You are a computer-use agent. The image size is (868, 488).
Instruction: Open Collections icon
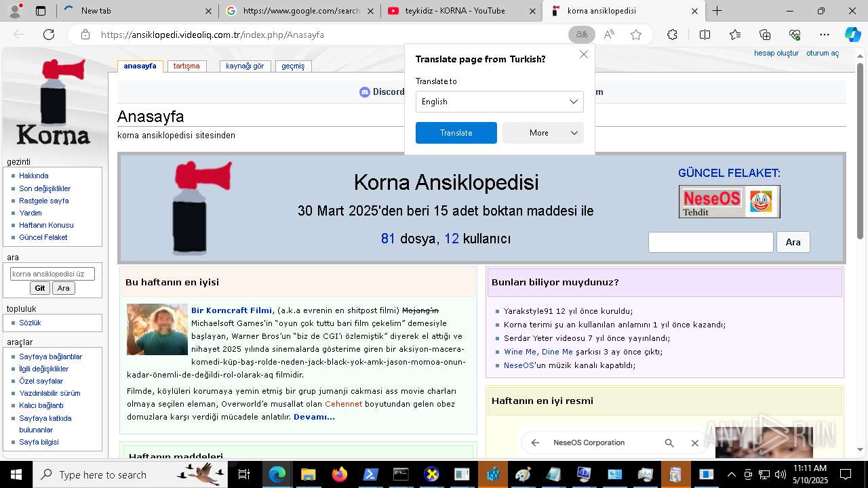(x=765, y=35)
